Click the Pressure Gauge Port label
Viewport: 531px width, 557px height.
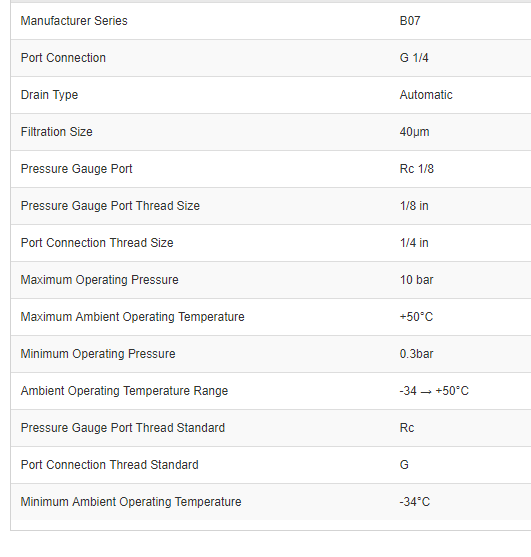(76, 169)
